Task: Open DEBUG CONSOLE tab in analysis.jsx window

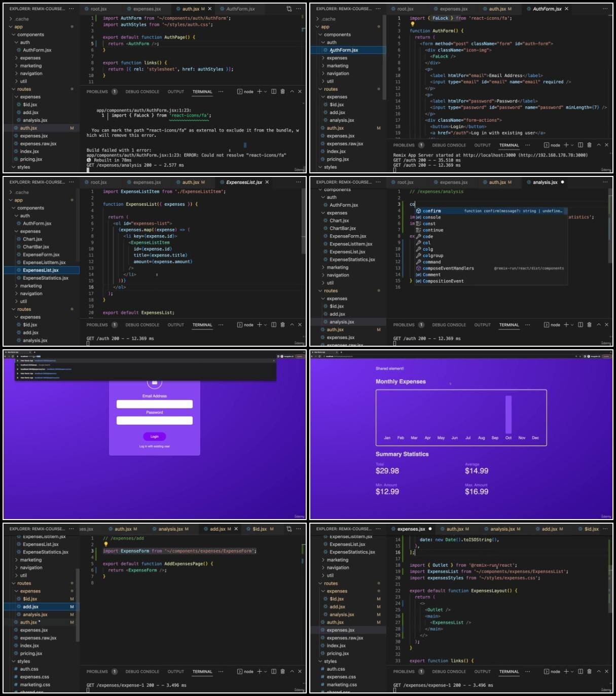Action: click(449, 325)
